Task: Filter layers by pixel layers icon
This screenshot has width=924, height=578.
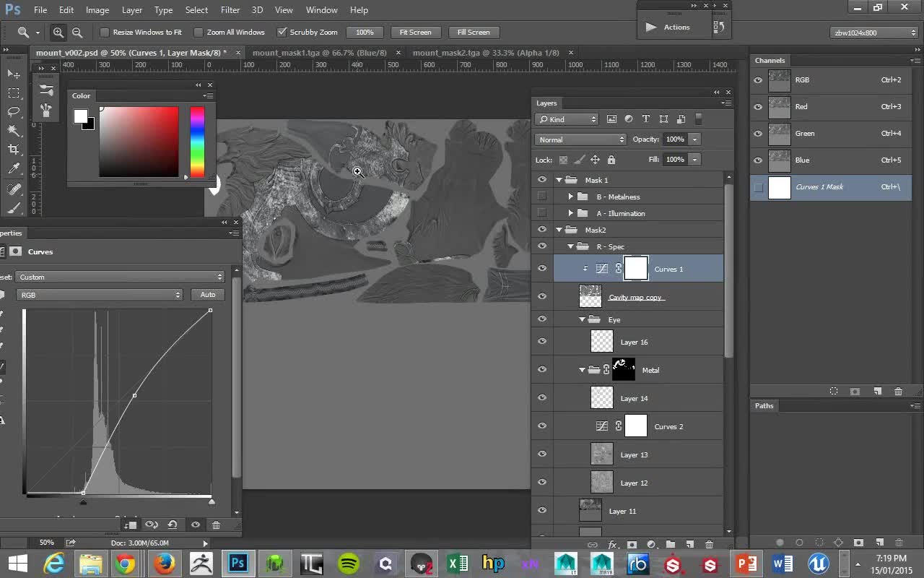Action: point(611,119)
